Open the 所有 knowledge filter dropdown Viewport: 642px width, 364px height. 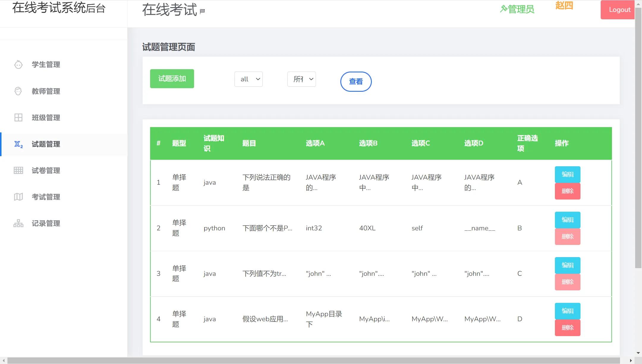click(x=301, y=79)
